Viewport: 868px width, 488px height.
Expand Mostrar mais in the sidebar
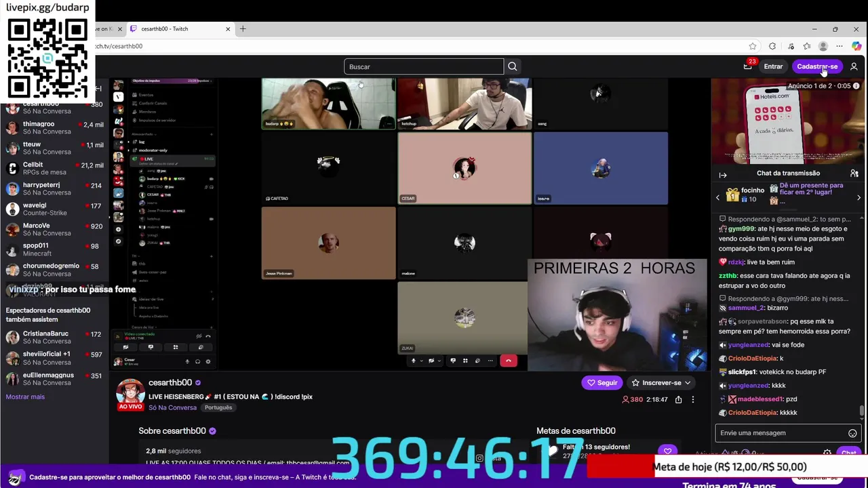pos(25,396)
